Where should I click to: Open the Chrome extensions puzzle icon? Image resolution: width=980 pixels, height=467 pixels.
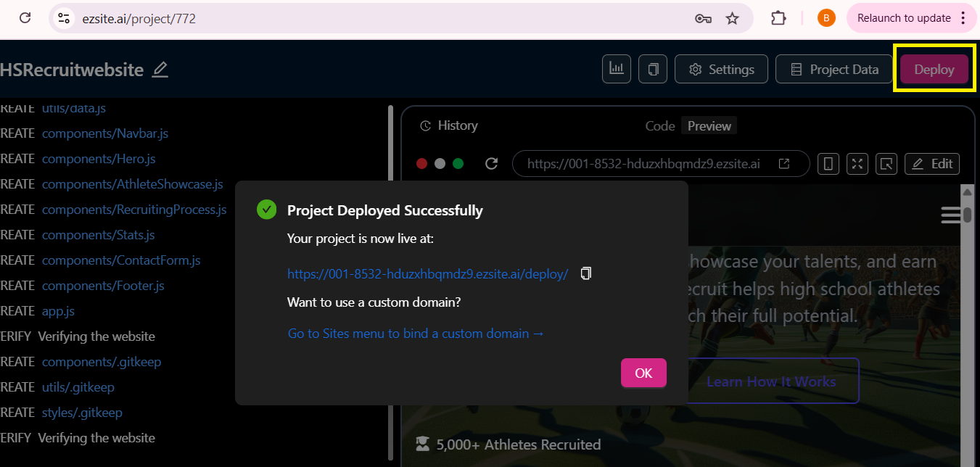tap(778, 18)
